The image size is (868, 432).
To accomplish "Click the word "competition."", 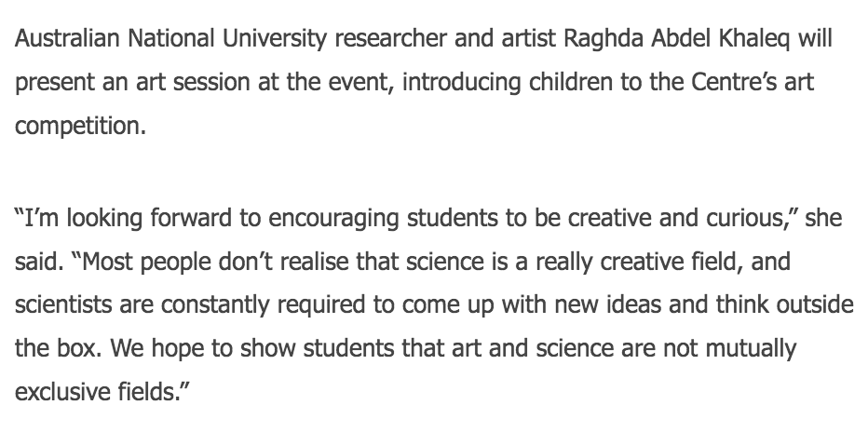I will coord(81,125).
